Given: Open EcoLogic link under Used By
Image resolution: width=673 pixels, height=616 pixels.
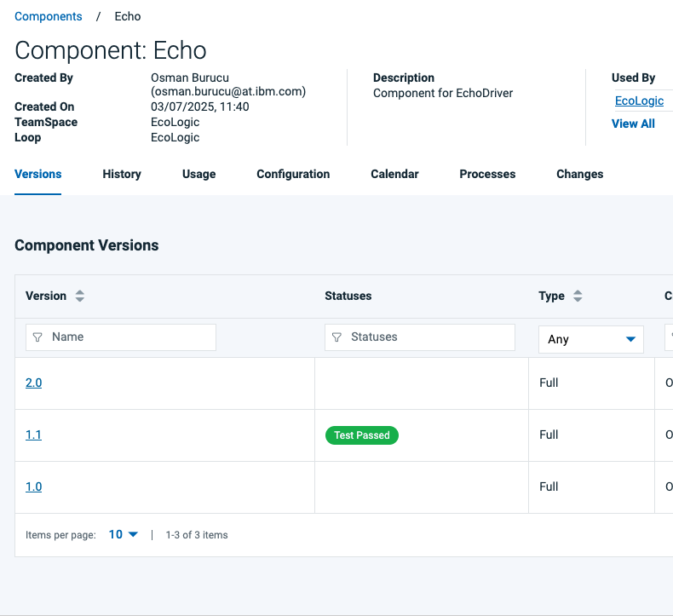Looking at the screenshot, I should pyautogui.click(x=639, y=101).
